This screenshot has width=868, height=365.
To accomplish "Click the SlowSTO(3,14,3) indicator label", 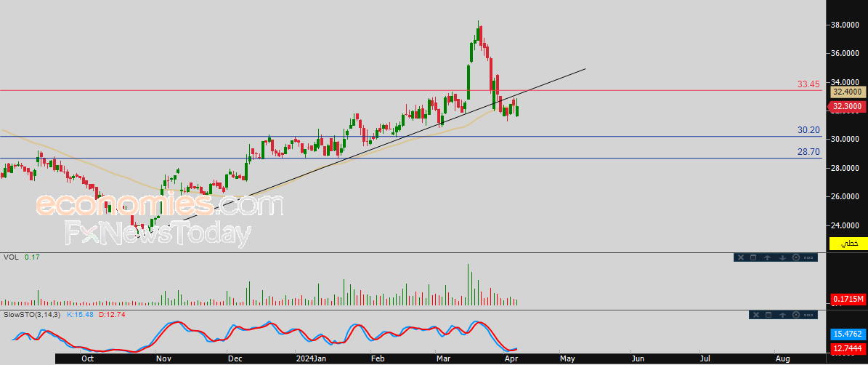I will [33, 315].
